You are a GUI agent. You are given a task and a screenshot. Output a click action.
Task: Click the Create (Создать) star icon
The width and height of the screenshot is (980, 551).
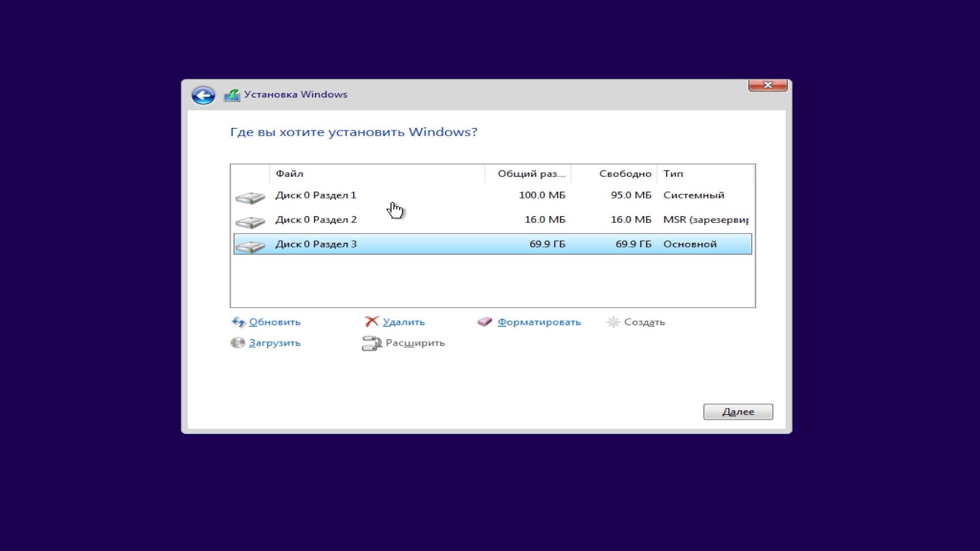point(613,322)
